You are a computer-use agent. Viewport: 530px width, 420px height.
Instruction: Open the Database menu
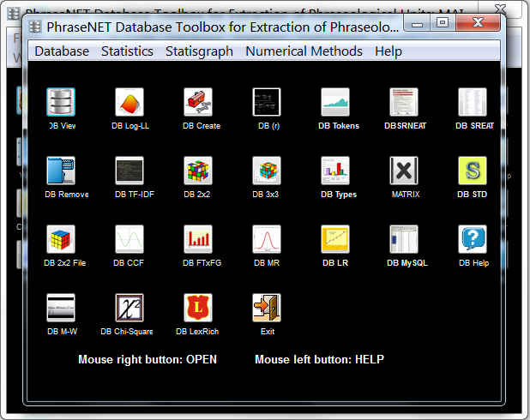point(62,51)
